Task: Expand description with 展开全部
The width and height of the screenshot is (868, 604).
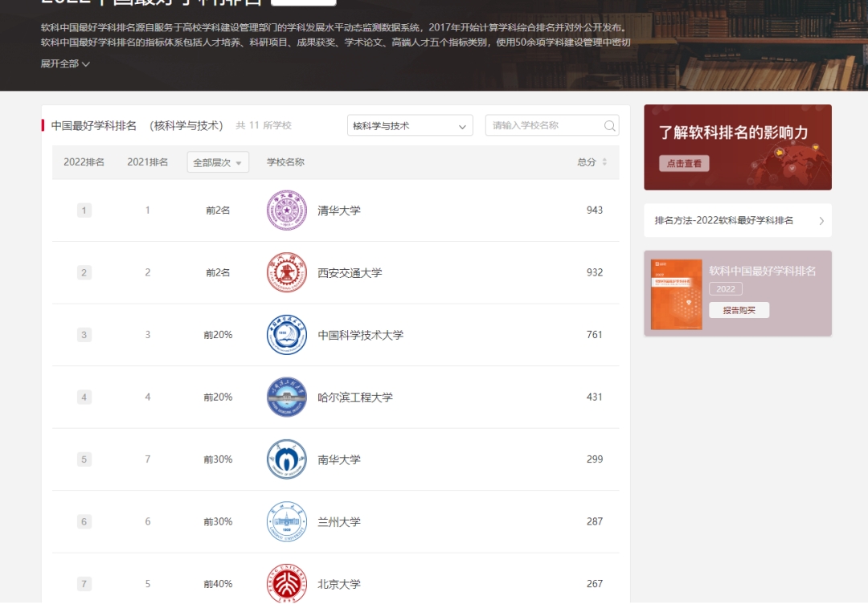Action: (x=65, y=64)
